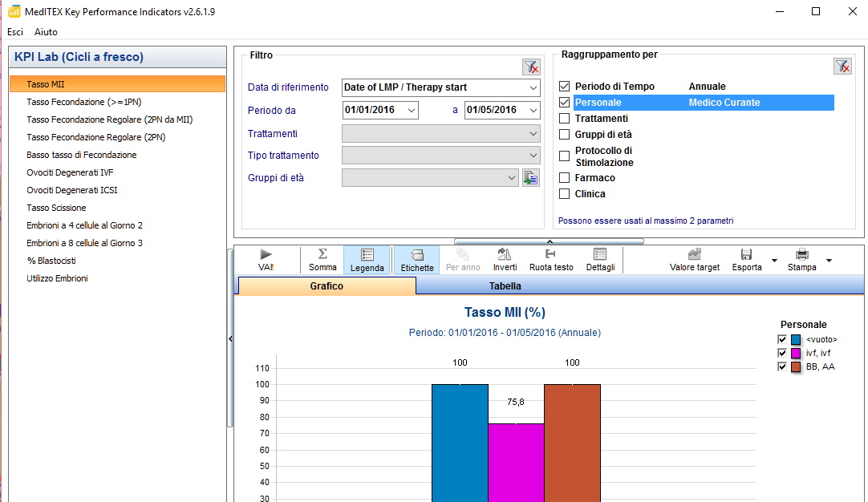Open the Aiuto menu
The image size is (868, 502).
click(46, 32)
